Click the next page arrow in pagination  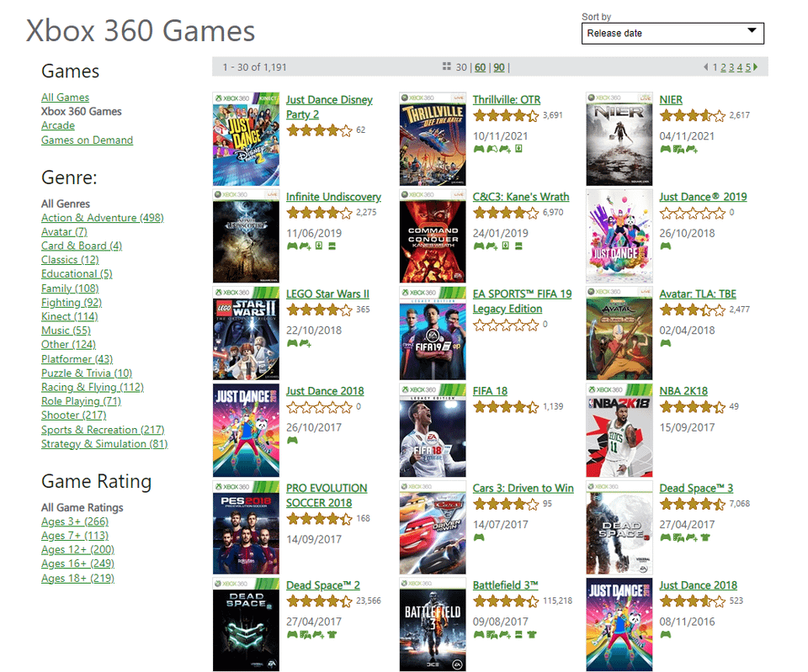pyautogui.click(x=756, y=67)
